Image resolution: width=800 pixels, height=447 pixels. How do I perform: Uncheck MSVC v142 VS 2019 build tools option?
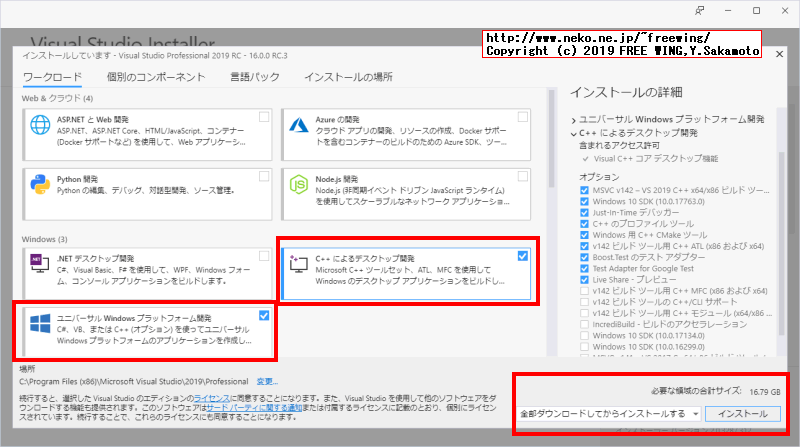[x=584, y=190]
